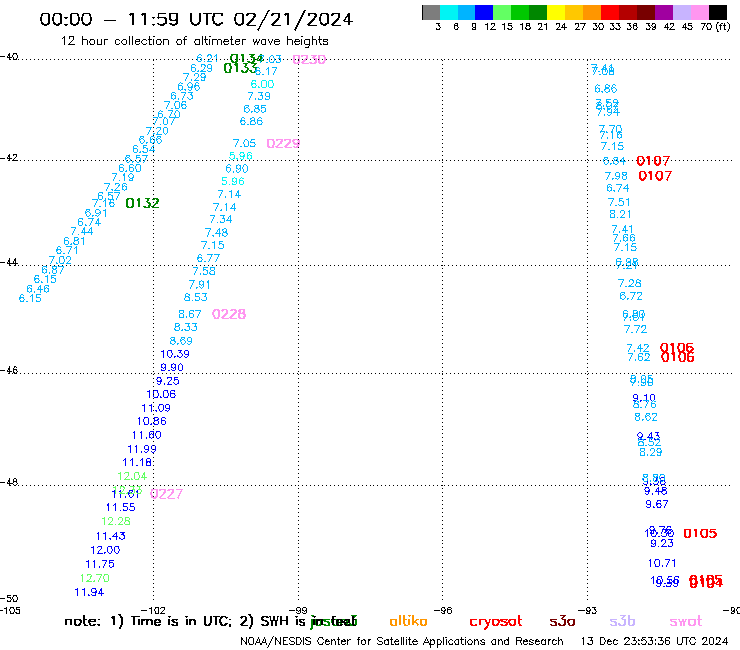Select the '00:00 – 11:59 UTC 02/21/2024' title
The image size is (740, 650).
click(196, 20)
